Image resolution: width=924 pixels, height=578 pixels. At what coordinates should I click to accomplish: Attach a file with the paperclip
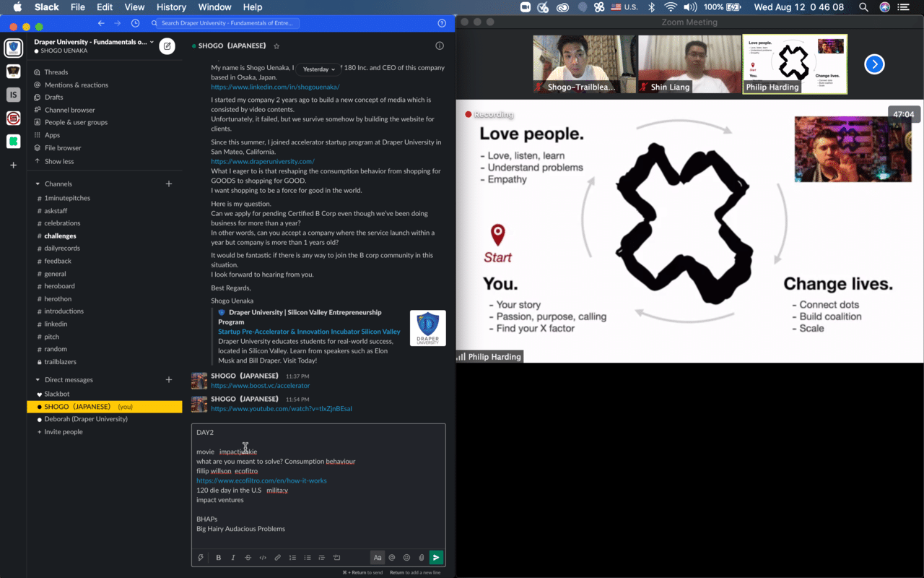pyautogui.click(x=421, y=557)
